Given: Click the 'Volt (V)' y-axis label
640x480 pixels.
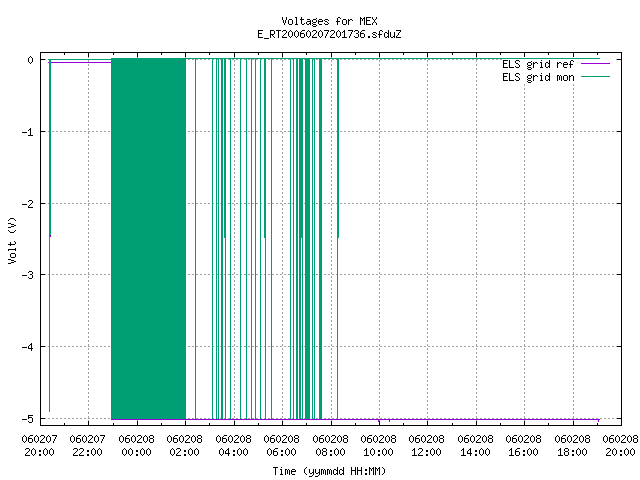Looking at the screenshot, I should 12,240.
